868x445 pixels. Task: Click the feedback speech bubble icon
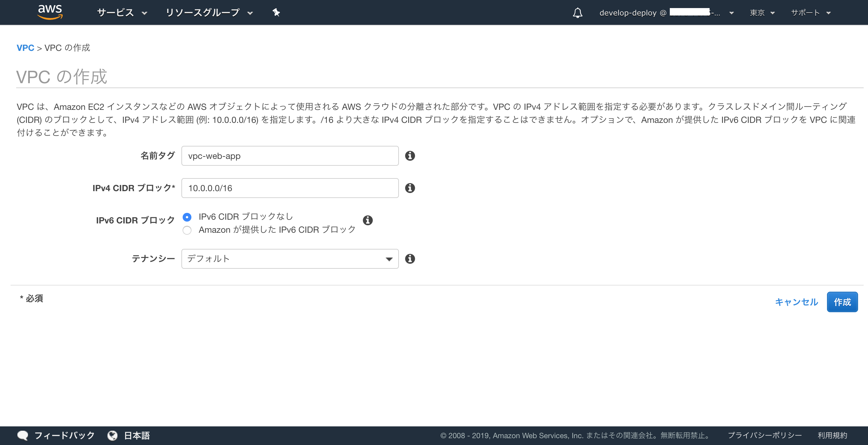23,435
